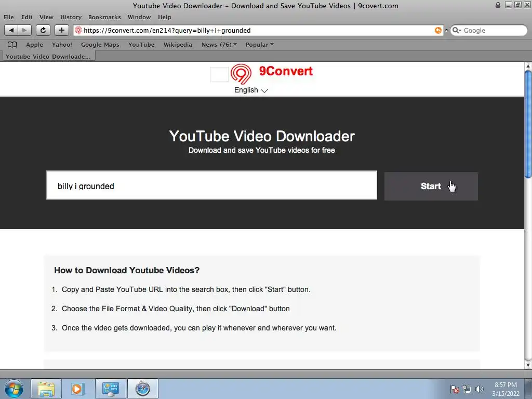Reload the page with the refresh button
This screenshot has height=399, width=532.
point(43,30)
